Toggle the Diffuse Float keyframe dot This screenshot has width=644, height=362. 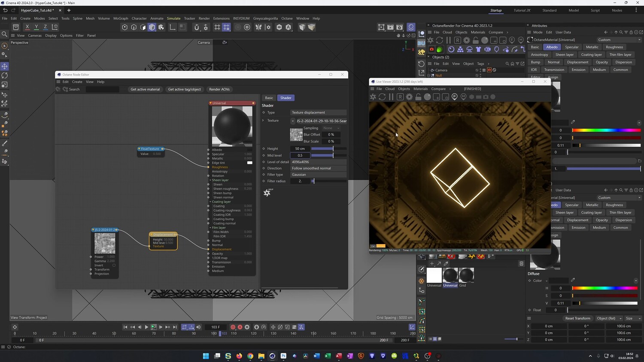[529, 310]
